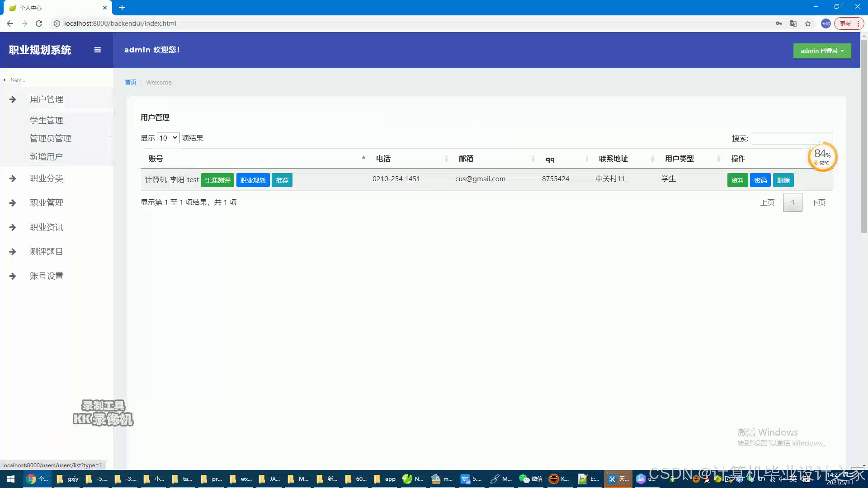
Task: Select 学生管理 in the sidebar
Action: (x=47, y=120)
